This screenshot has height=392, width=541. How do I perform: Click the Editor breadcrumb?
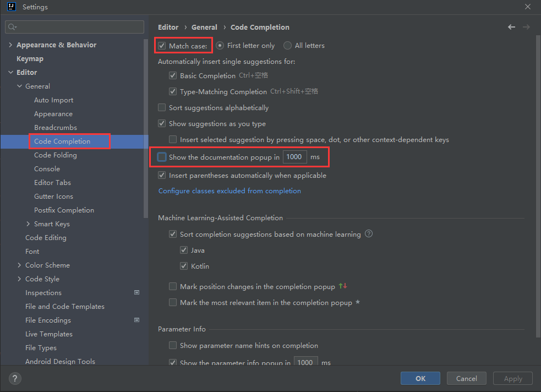(168, 27)
